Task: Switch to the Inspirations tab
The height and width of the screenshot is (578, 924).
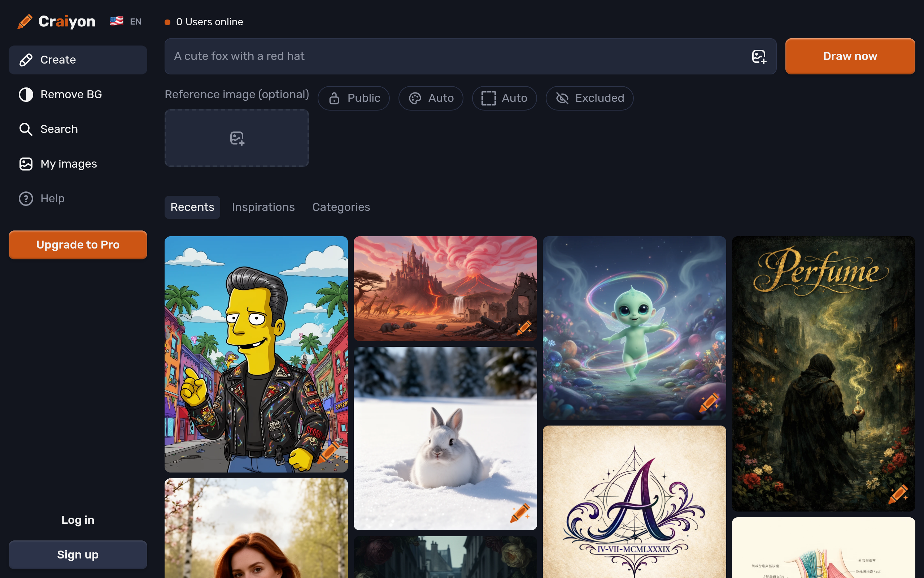Action: [263, 207]
